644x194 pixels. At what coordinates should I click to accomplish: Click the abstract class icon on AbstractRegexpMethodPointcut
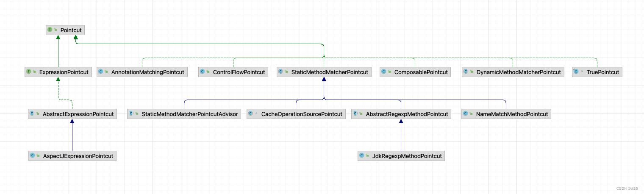tap(355, 114)
